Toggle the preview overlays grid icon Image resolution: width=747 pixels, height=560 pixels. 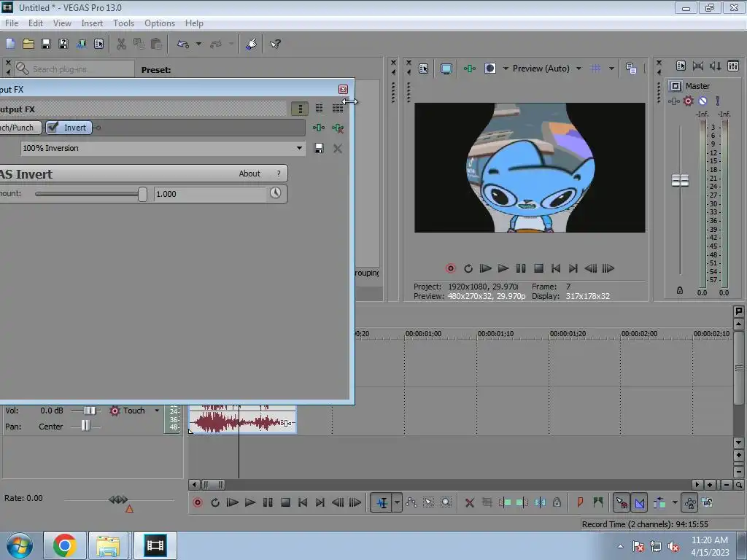[x=596, y=69]
